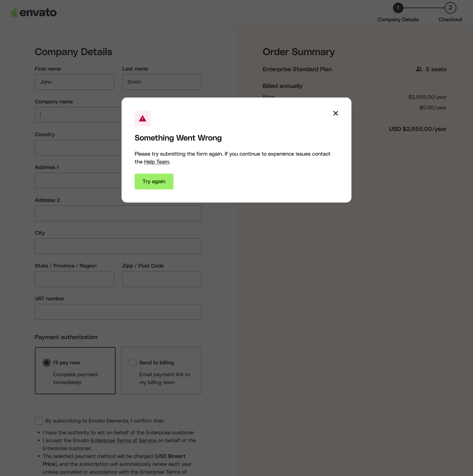Click the State / Province / Region field

click(x=75, y=279)
